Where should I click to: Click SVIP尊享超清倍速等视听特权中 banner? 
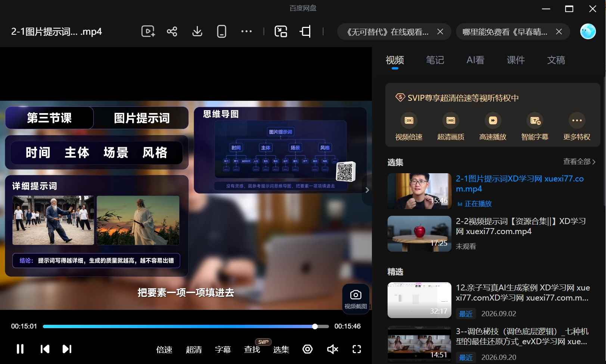pos(457,98)
